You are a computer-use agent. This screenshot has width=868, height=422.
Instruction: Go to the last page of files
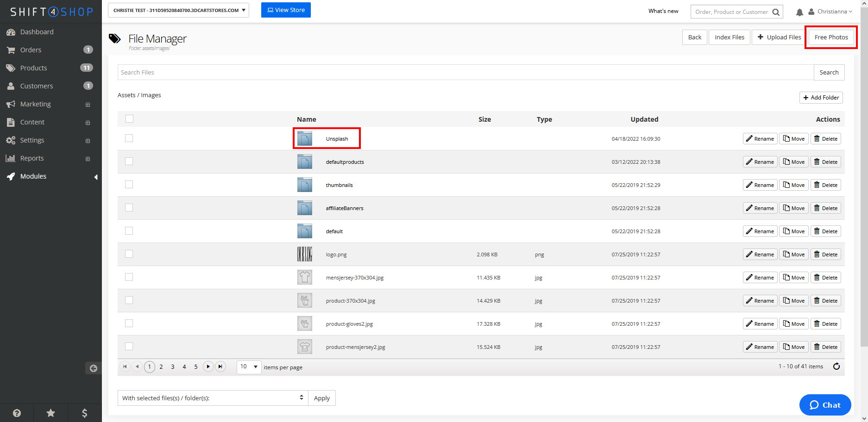point(220,366)
